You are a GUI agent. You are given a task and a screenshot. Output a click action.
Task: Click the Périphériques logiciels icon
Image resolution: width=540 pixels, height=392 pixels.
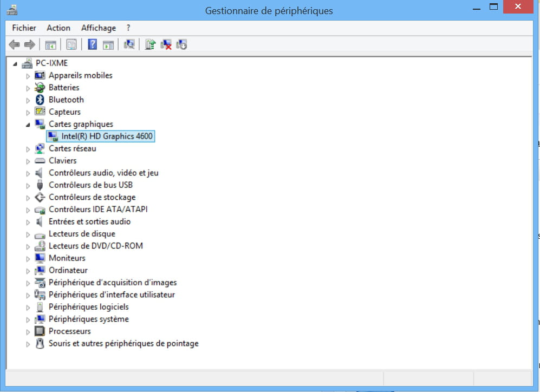(x=40, y=307)
